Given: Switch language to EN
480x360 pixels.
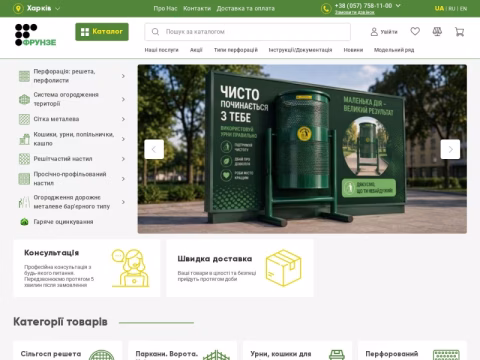Looking at the screenshot, I should [464, 9].
